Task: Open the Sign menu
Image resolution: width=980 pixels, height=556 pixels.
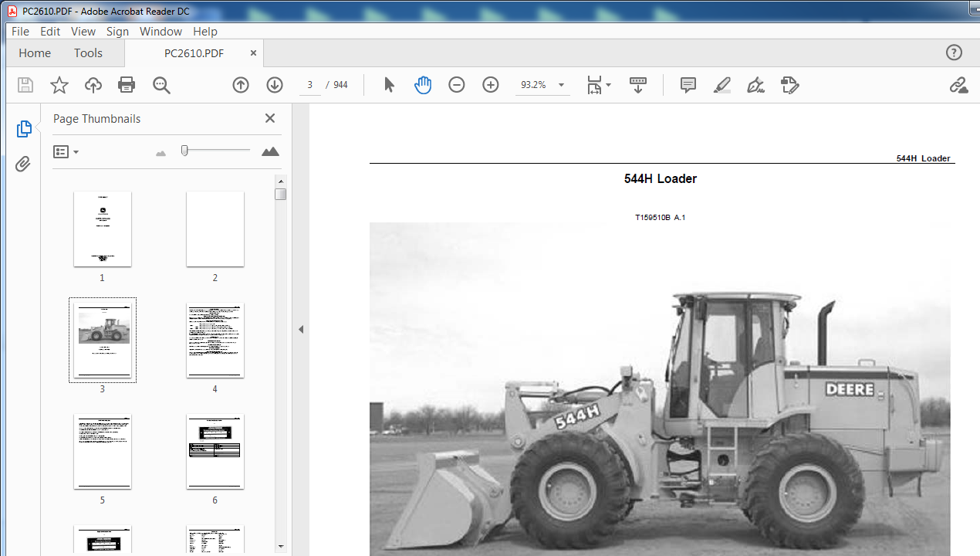Action: [117, 32]
